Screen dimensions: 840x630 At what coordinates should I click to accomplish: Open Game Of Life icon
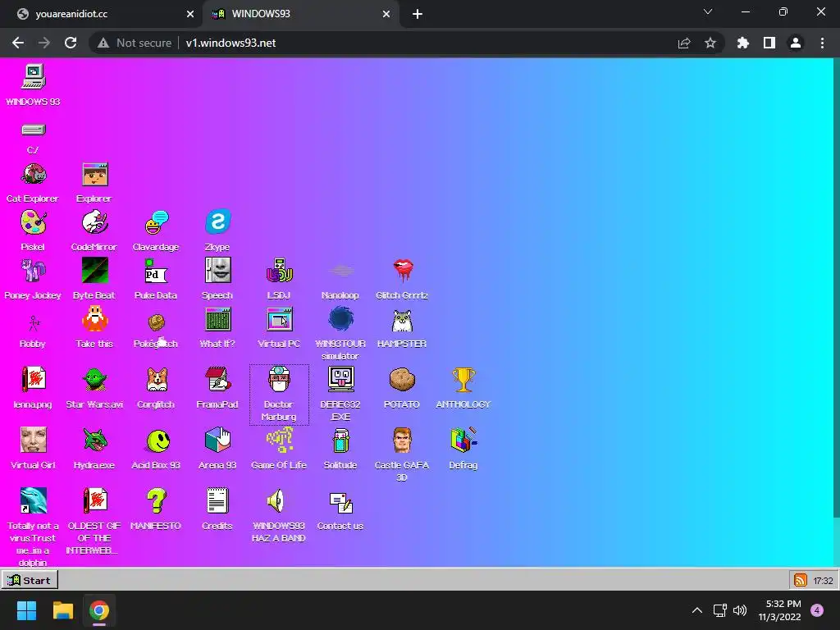coord(279,441)
